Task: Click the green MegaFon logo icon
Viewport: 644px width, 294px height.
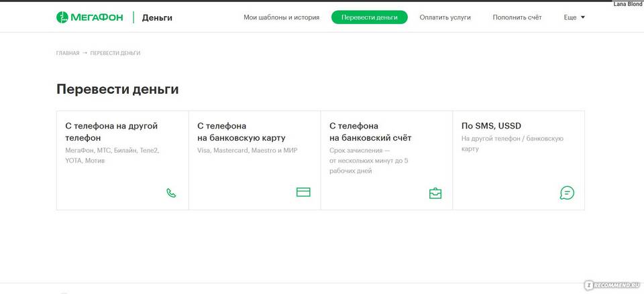Action: 62,17
